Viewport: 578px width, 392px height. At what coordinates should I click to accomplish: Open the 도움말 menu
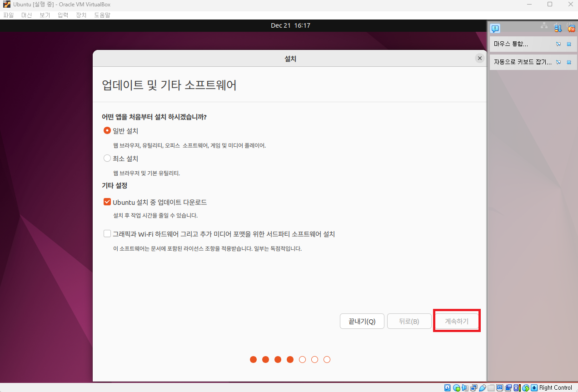pyautogui.click(x=102, y=15)
